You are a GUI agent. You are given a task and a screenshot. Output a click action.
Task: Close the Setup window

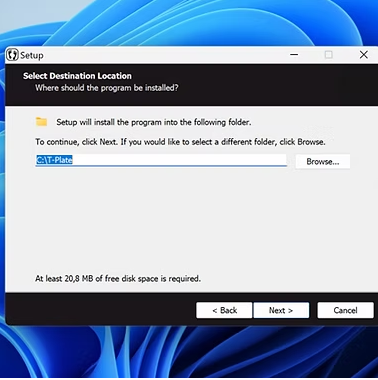click(x=364, y=55)
